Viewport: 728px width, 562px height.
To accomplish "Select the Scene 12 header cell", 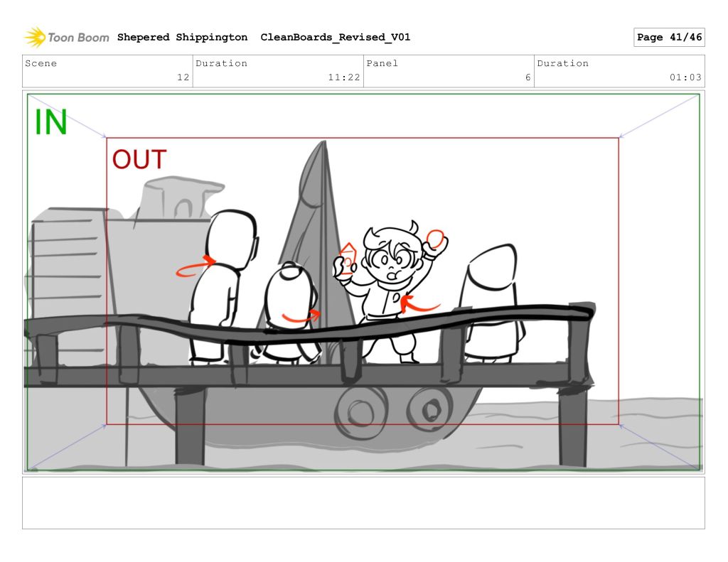I will [107, 71].
